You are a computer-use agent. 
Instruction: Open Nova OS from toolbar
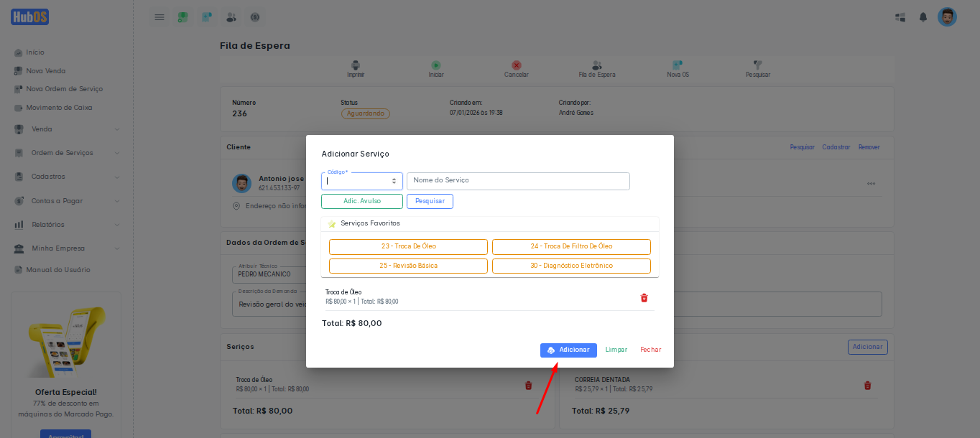pyautogui.click(x=678, y=65)
